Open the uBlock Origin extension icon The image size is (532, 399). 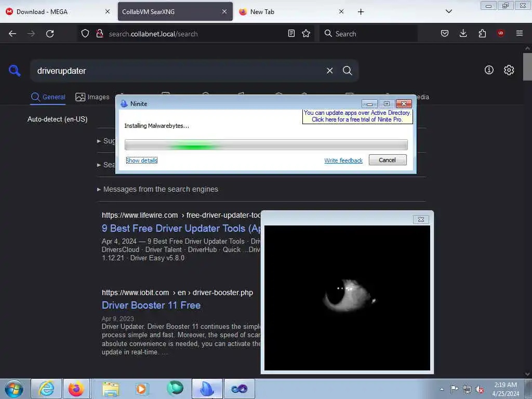500,33
